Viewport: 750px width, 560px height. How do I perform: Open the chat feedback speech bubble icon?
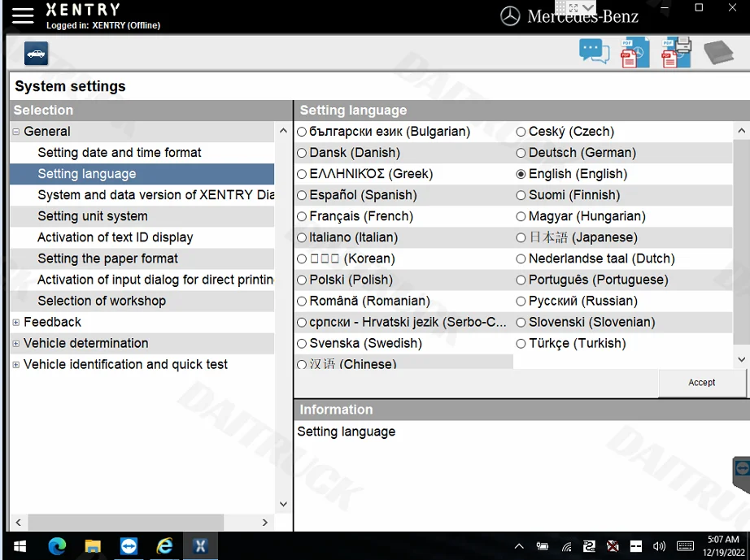click(x=594, y=51)
